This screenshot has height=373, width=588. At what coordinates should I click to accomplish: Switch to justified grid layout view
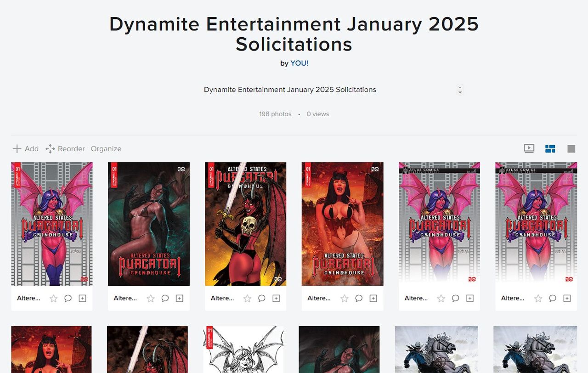point(550,148)
